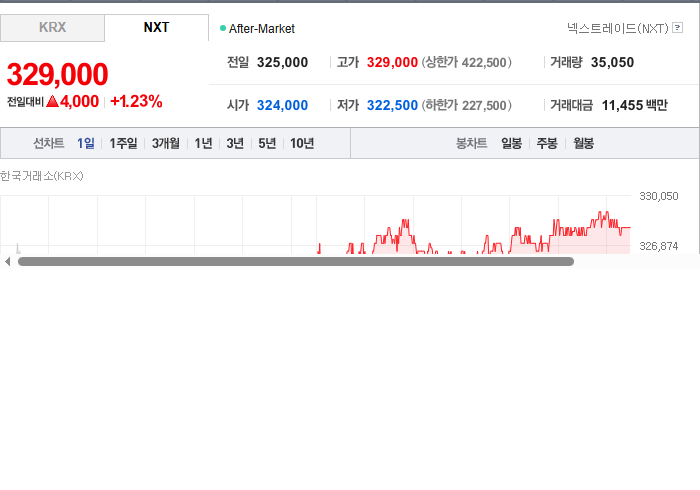Show the 10년 line chart
700x490 pixels.
pyautogui.click(x=302, y=143)
